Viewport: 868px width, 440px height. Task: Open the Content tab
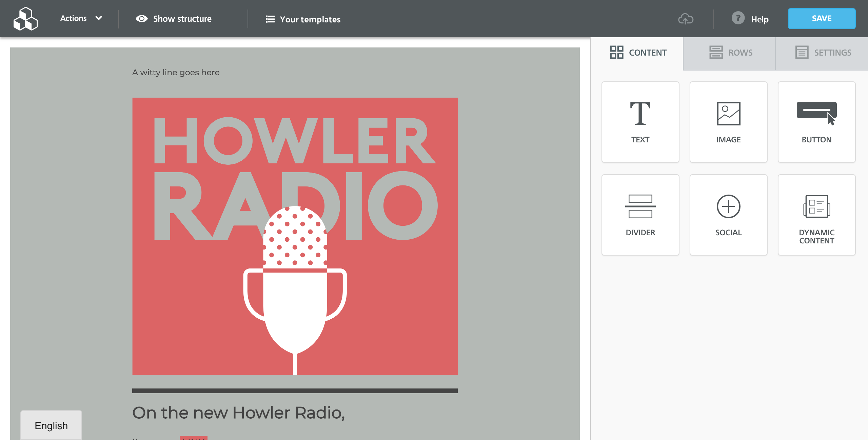(637, 53)
